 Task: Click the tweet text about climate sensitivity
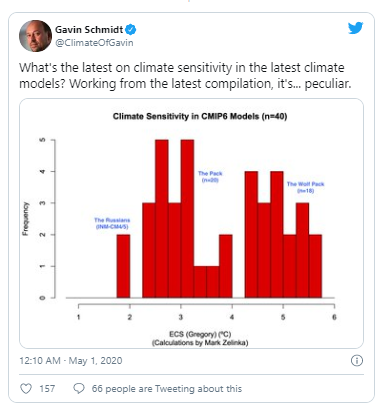(x=185, y=75)
